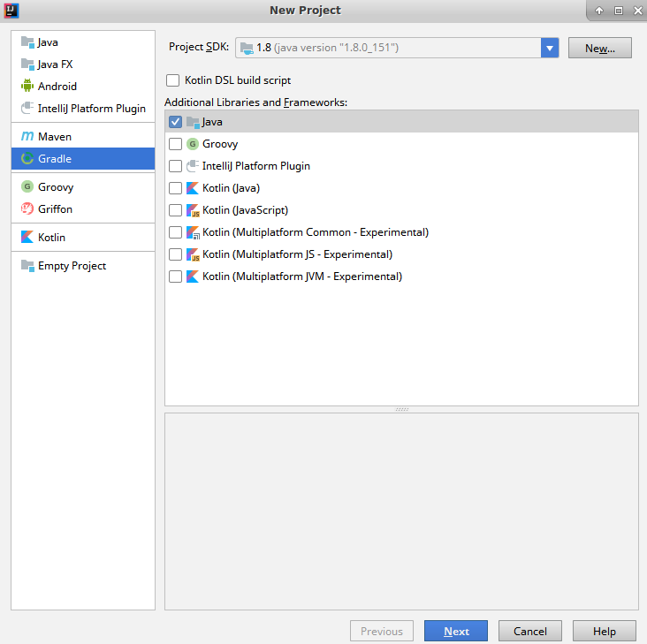This screenshot has width=647, height=644.
Task: Click the IntelliJ IDEA logo in title bar
Action: click(x=11, y=11)
